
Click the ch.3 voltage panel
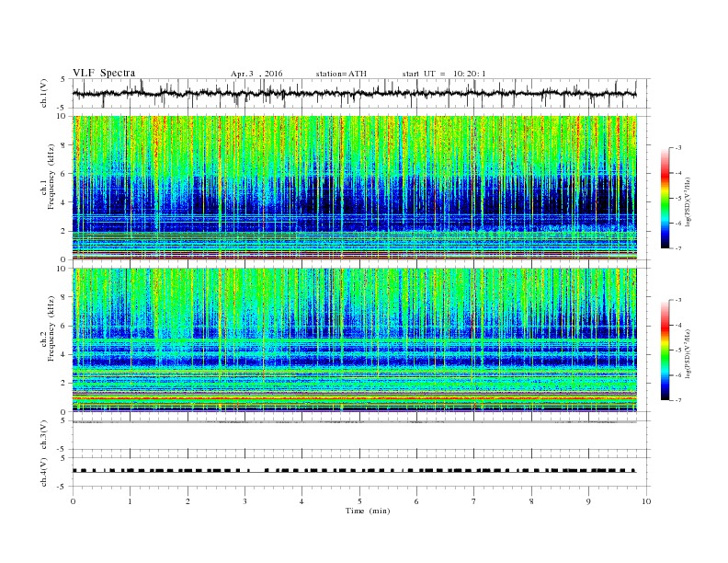point(360,435)
